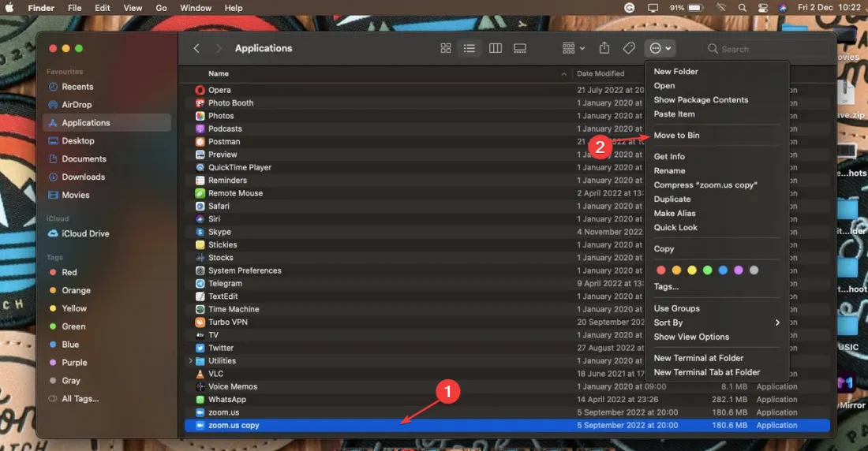The image size is (868, 451).
Task: Choose Rename in the menu
Action: click(x=669, y=171)
